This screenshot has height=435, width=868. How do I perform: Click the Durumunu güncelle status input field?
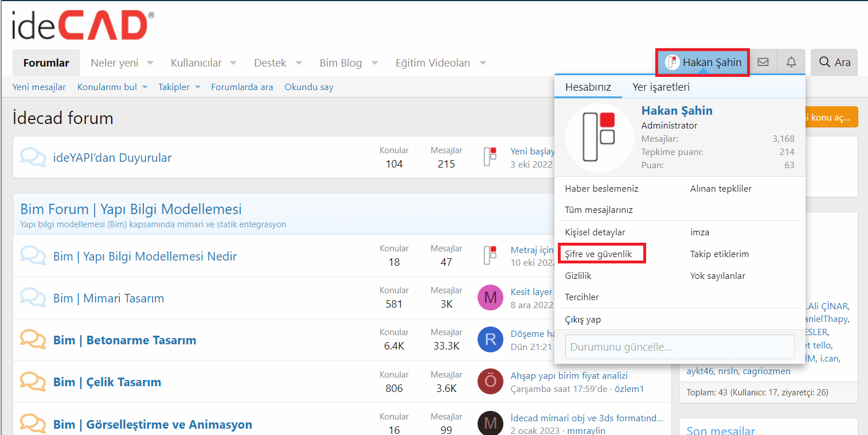coord(680,347)
